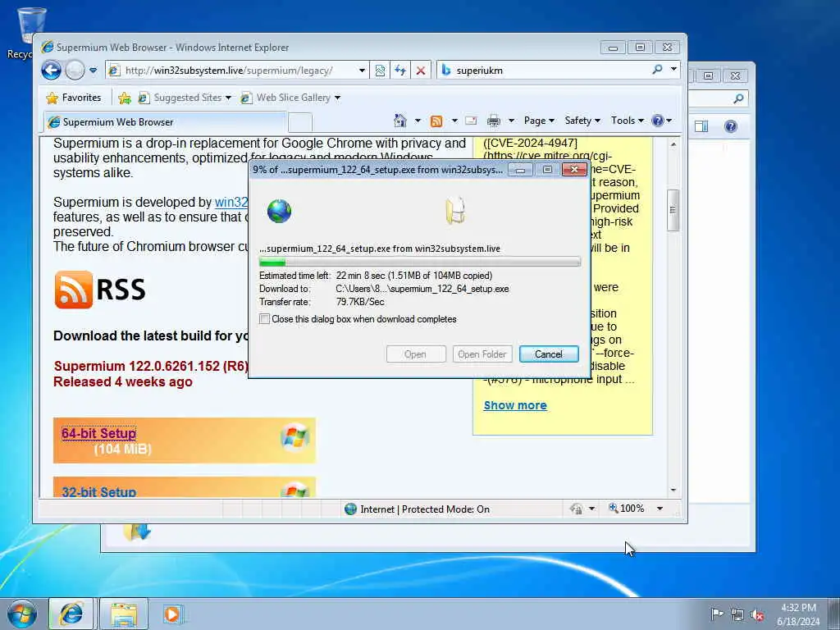Select the Supermium Web Browser tab
This screenshot has height=630, width=840.
click(165, 122)
